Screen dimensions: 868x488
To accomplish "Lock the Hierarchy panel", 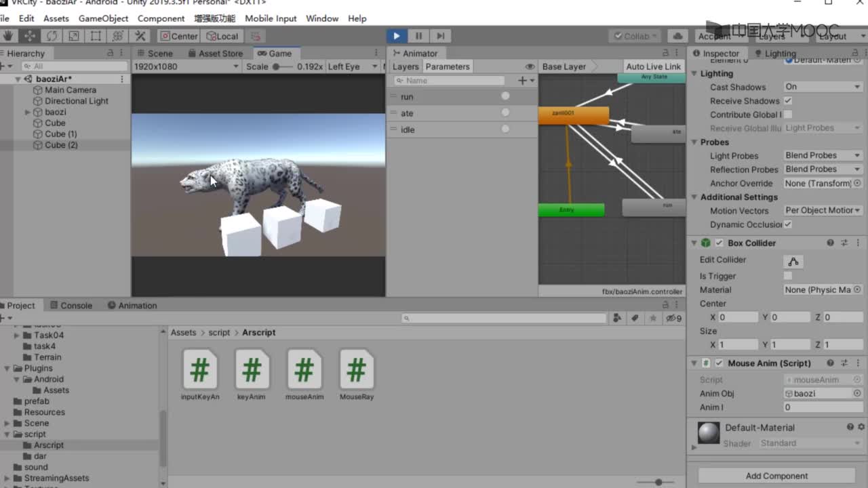I will [111, 53].
